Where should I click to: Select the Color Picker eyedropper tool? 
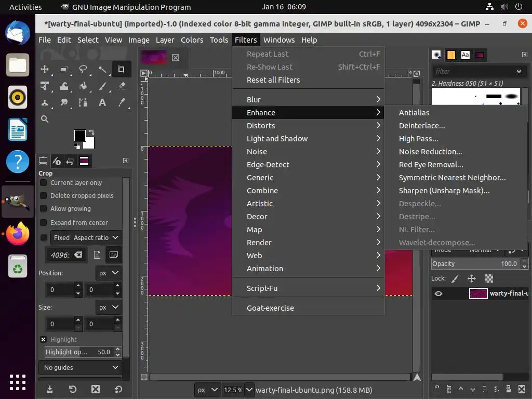coord(122,102)
